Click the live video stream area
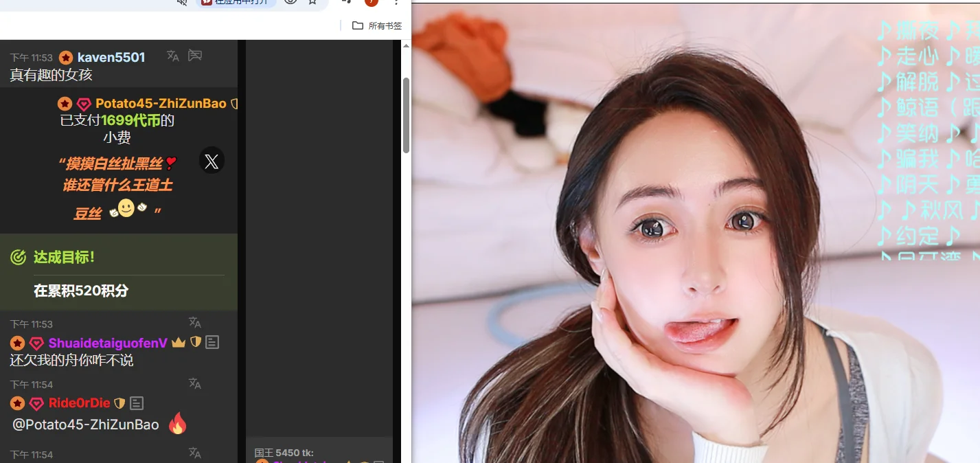Screen dimensions: 980x463 [x=696, y=234]
